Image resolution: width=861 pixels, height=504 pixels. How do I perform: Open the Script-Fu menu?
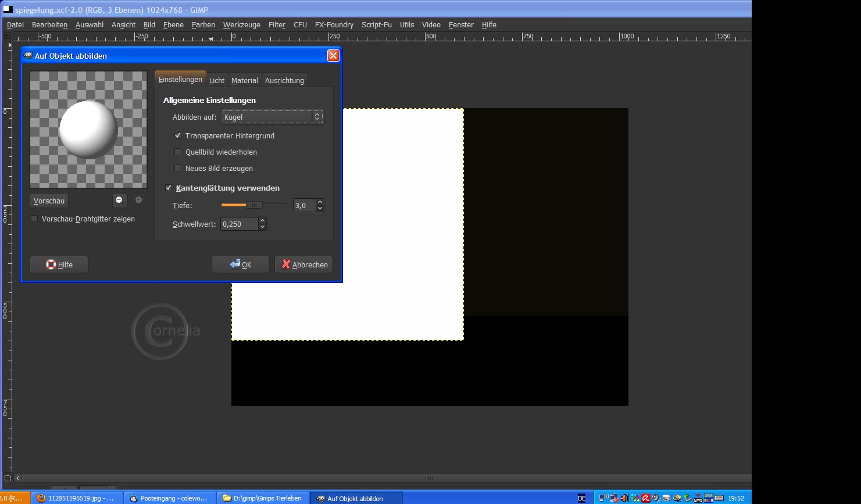pyautogui.click(x=377, y=24)
